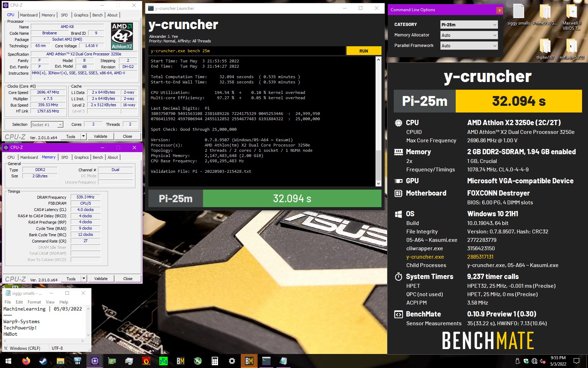Expand the CATEGORY Pi-25m dropdown
This screenshot has height=368, width=588.
coord(469,25)
